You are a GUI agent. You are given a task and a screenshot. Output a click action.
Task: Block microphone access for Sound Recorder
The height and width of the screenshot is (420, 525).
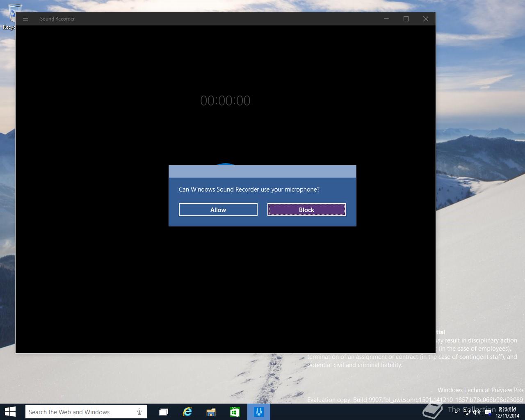click(307, 210)
